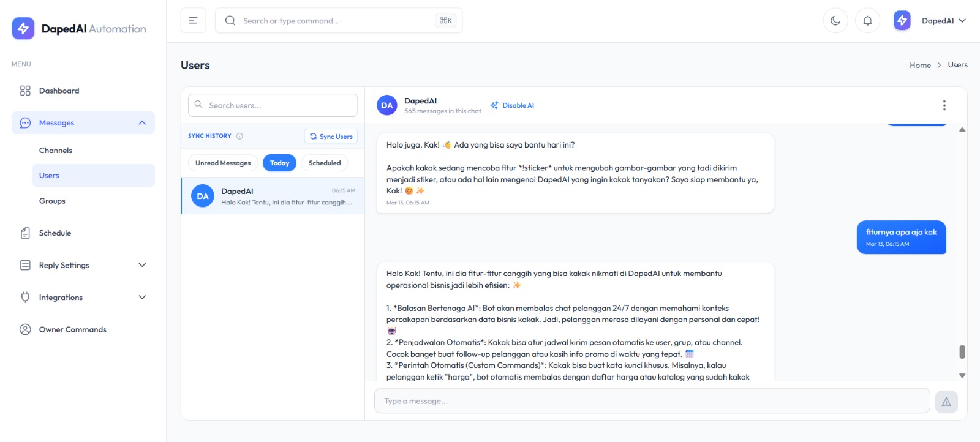
Task: Go to Dashboard menu item
Action: pos(83,91)
